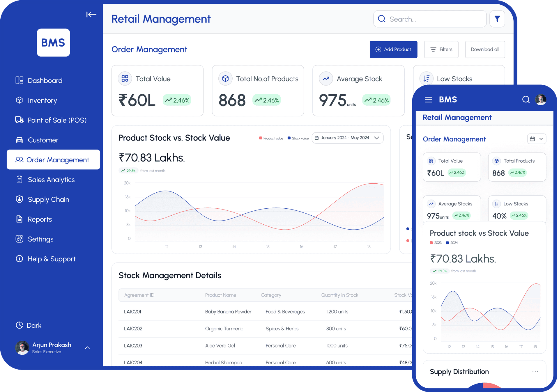Expand the calendar dropdown on mobile view

(537, 139)
